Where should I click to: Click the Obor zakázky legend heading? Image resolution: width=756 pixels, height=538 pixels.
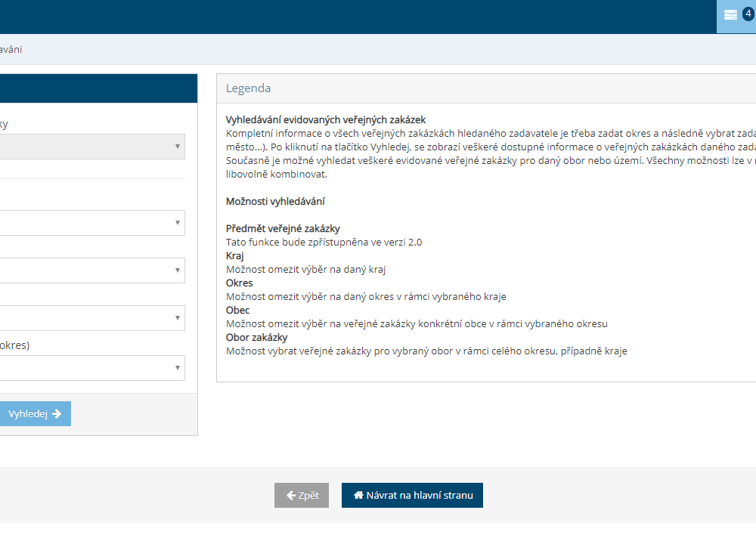tap(256, 337)
